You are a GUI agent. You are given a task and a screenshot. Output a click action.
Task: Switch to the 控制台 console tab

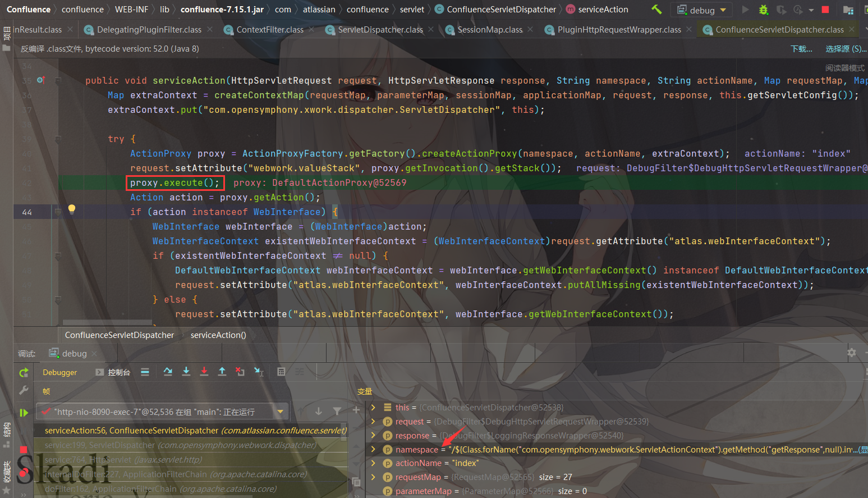pyautogui.click(x=113, y=372)
